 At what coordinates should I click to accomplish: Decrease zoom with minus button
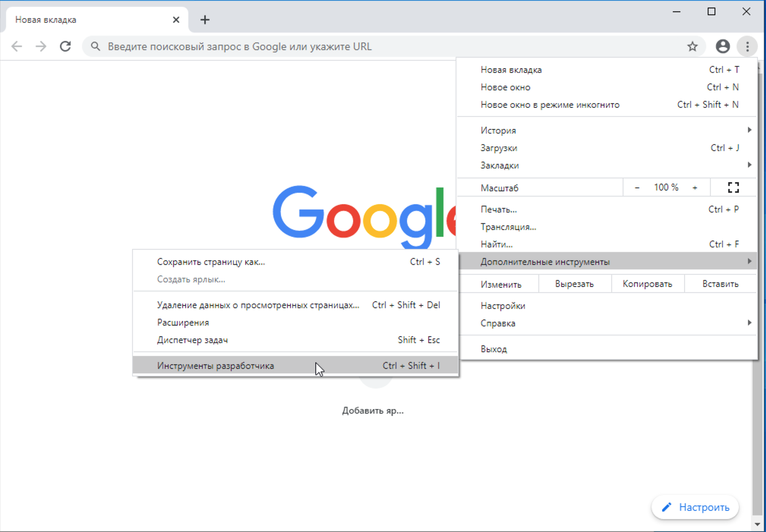click(x=637, y=188)
